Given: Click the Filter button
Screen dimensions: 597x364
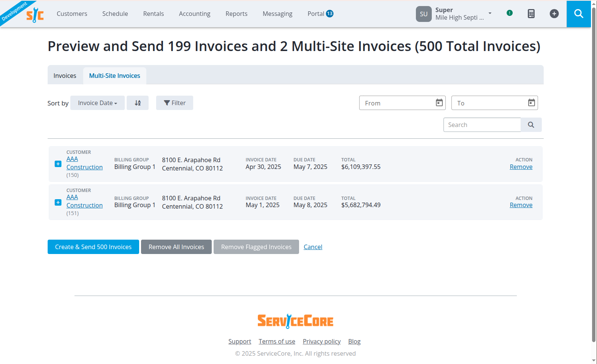Looking at the screenshot, I should coord(175,103).
